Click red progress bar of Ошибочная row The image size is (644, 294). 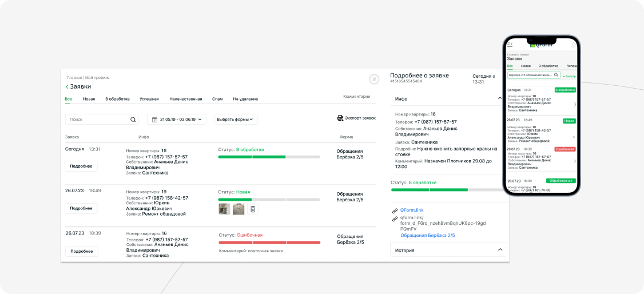click(269, 243)
